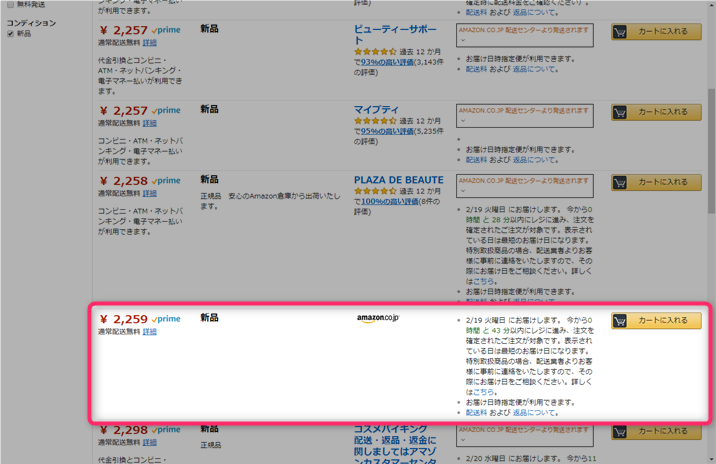Open 返品について link in the amazon.co.jp offer

coord(534,413)
